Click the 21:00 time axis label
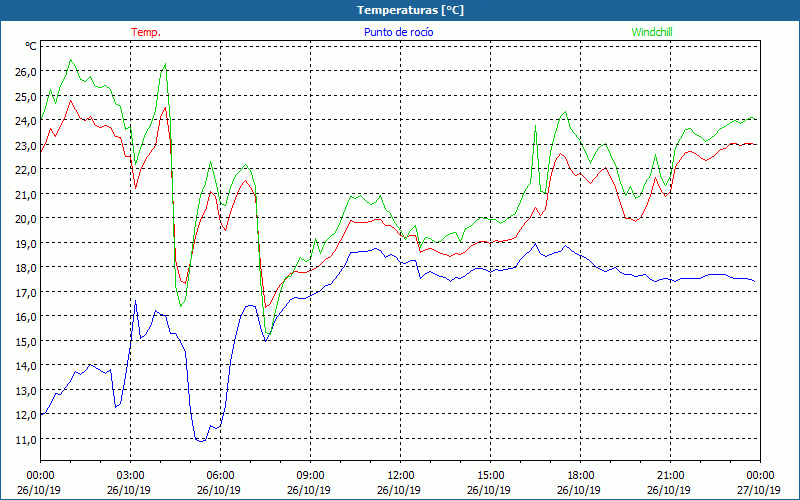This screenshot has width=800, height=500. coord(670,476)
